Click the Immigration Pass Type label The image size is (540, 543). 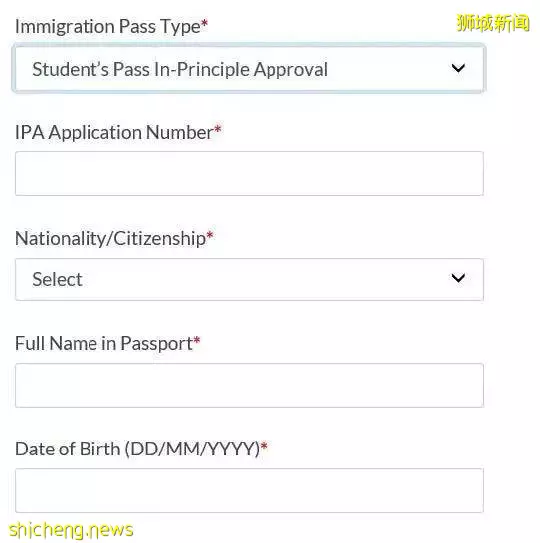(x=108, y=27)
